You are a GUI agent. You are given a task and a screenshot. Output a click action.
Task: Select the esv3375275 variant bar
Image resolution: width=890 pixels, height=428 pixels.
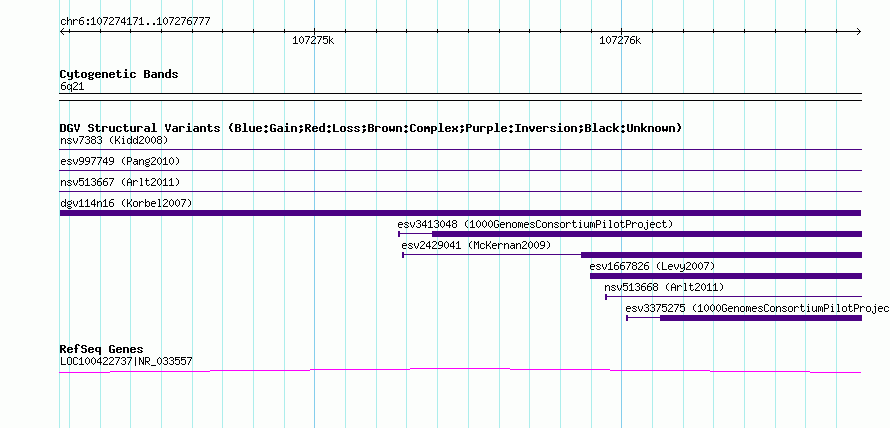point(744,318)
